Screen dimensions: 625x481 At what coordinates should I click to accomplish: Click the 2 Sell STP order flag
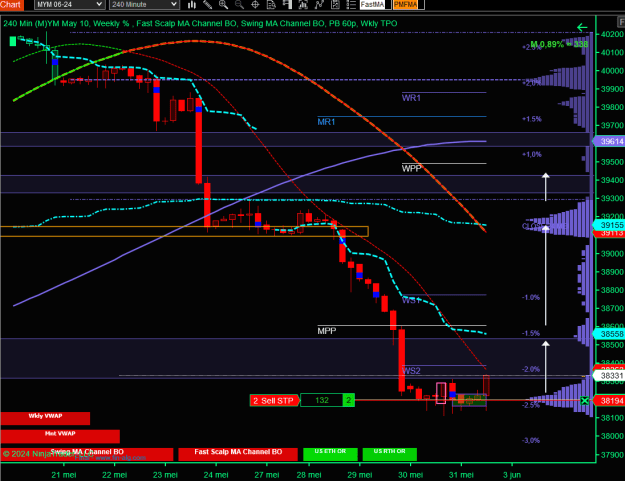(x=274, y=401)
